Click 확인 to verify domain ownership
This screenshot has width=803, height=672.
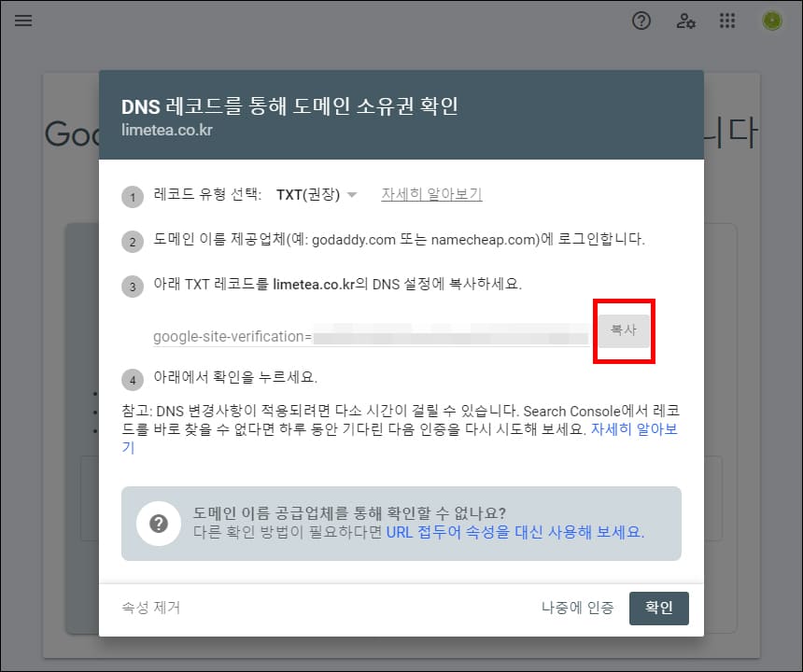coord(658,608)
